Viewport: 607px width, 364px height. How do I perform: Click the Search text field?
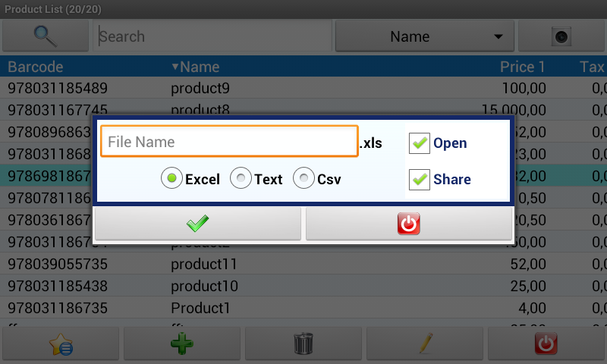pos(212,36)
